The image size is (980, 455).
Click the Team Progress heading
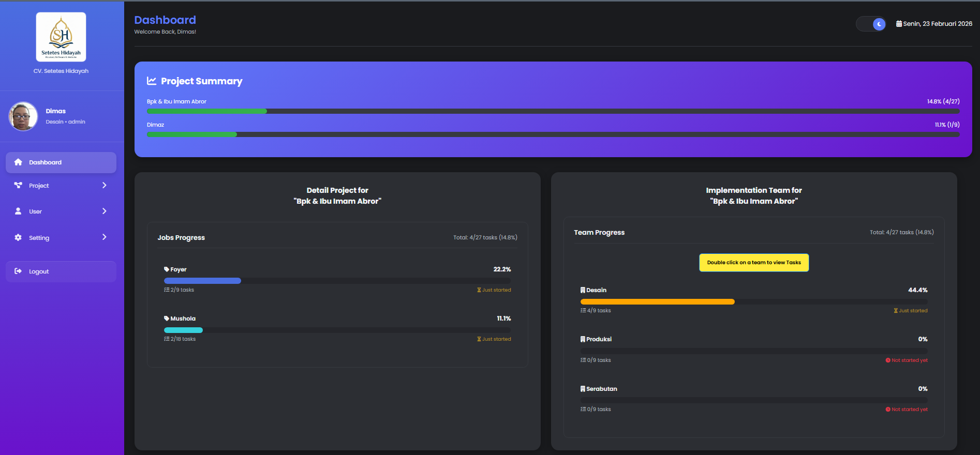tap(599, 233)
